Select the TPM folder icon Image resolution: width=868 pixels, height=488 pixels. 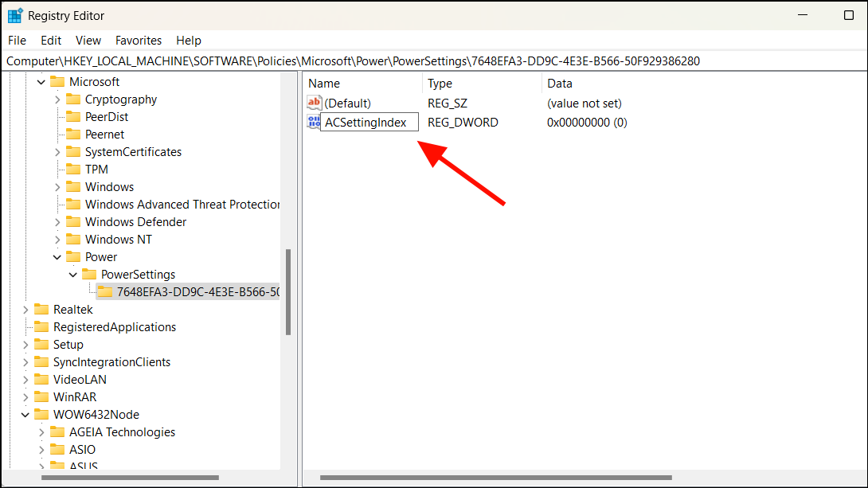click(x=73, y=170)
